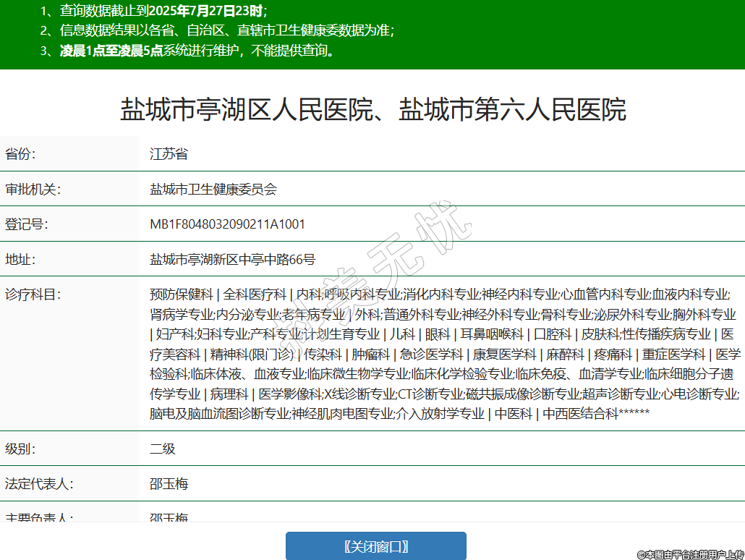Image resolution: width=745 pixels, height=560 pixels.
Task: Select the 登记号 row label
Action: point(26,224)
